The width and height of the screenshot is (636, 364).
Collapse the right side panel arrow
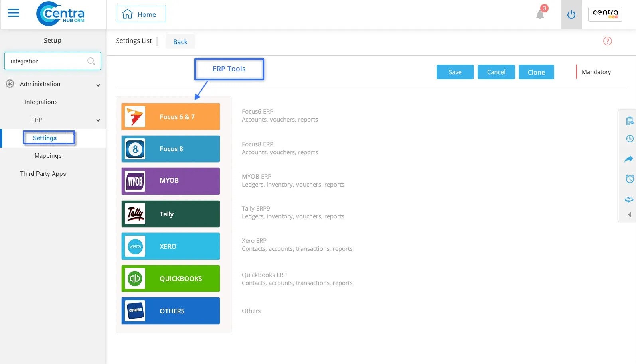(630, 214)
